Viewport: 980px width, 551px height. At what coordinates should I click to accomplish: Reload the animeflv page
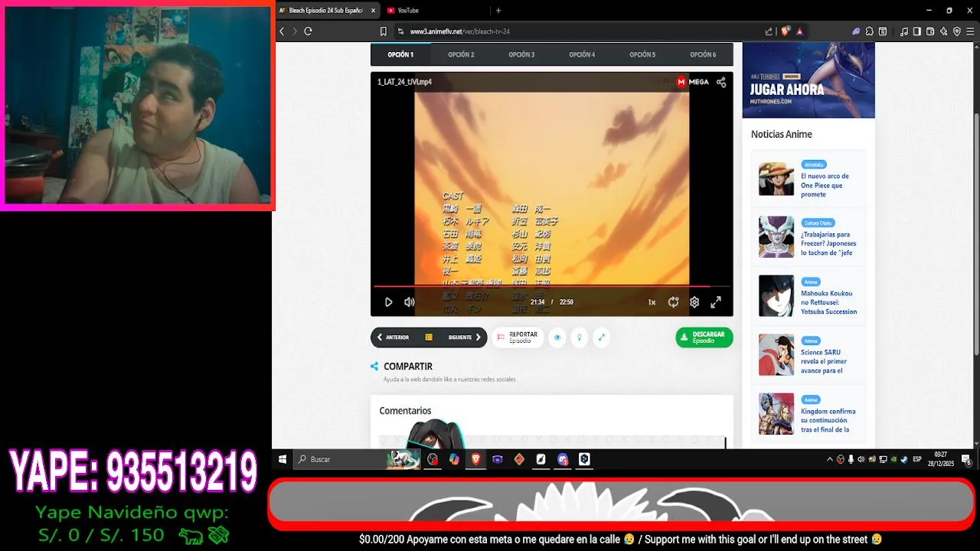[x=308, y=31]
